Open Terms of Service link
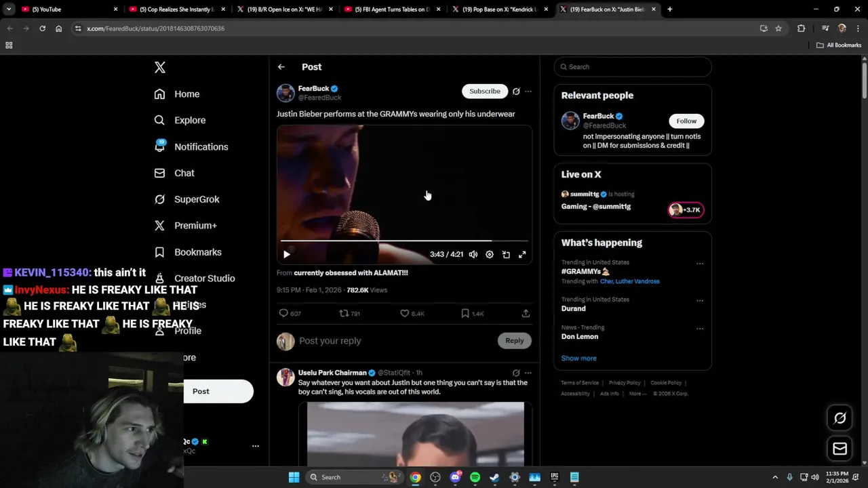The height and width of the screenshot is (488, 868). 580,383
